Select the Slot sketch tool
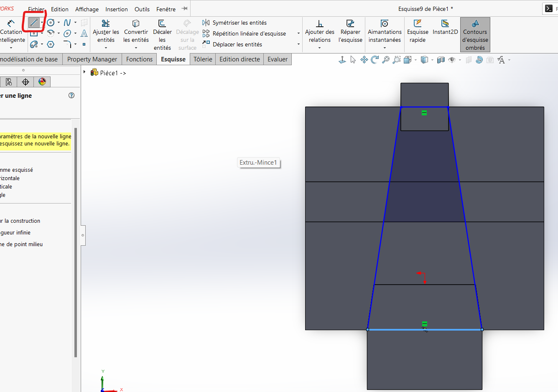Image resolution: width=558 pixels, height=392 pixels. click(x=34, y=44)
